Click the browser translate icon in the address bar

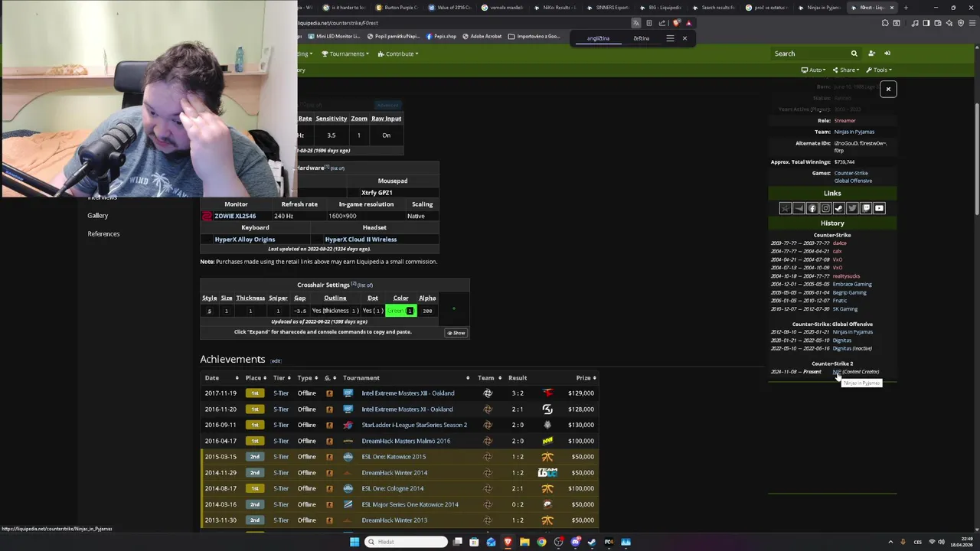(x=635, y=23)
